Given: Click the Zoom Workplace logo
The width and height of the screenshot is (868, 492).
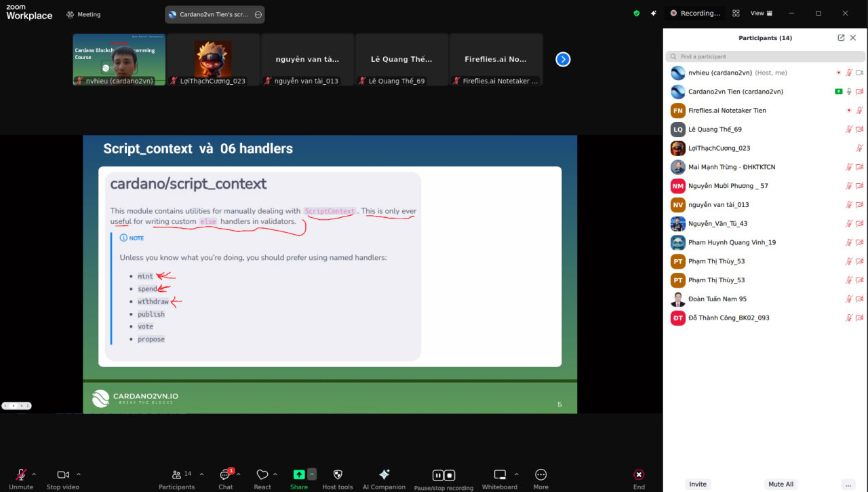Looking at the screenshot, I should [29, 12].
